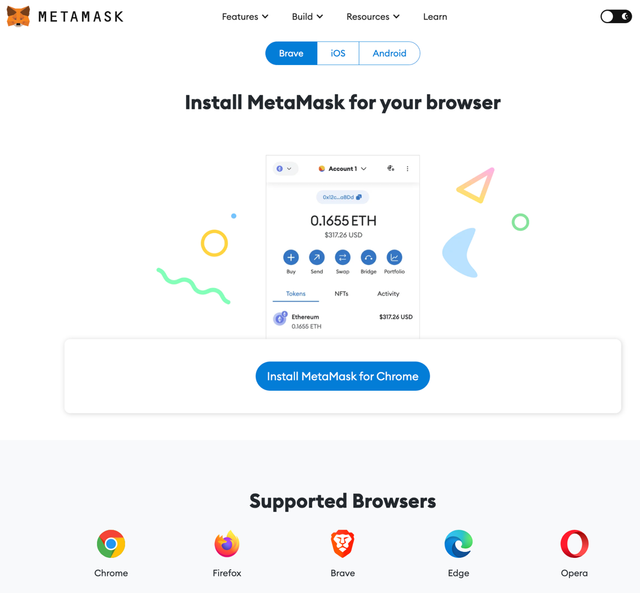Image resolution: width=640 pixels, height=593 pixels.
Task: Open the Learn link
Action: pyautogui.click(x=435, y=17)
